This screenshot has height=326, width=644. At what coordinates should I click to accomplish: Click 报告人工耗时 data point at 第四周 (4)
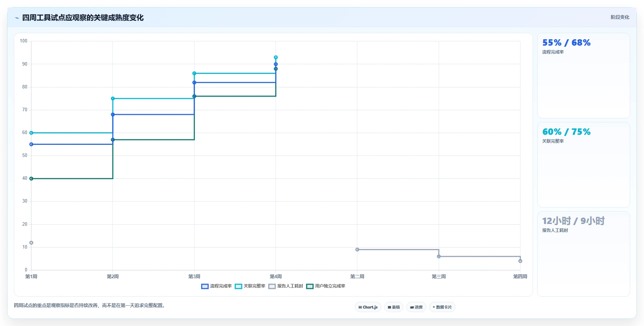[520, 261]
